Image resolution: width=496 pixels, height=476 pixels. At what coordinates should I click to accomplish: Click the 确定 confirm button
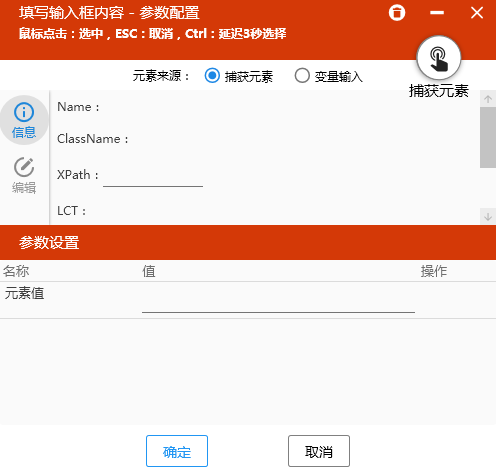tap(177, 451)
